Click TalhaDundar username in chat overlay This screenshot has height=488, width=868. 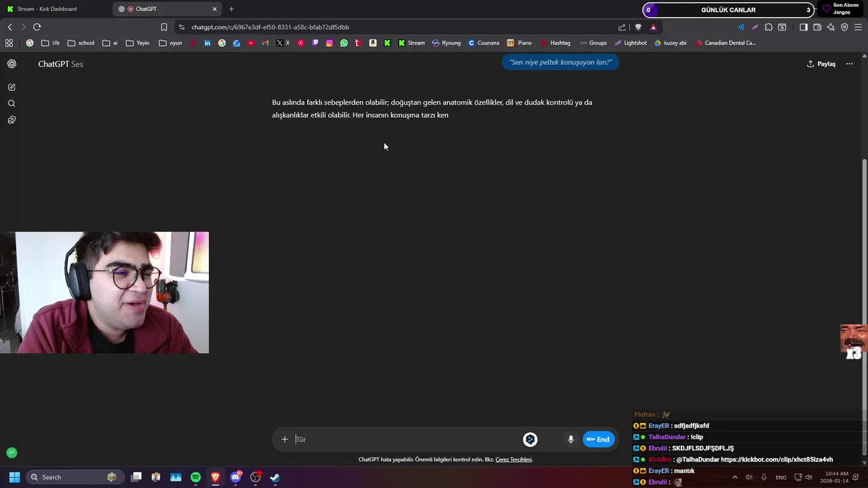tap(667, 437)
